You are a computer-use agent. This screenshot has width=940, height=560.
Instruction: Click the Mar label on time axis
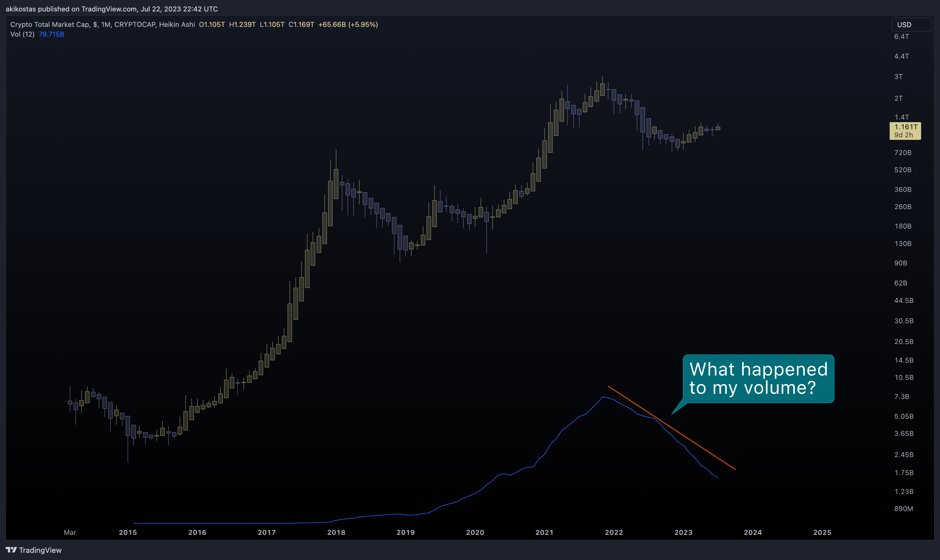point(70,533)
